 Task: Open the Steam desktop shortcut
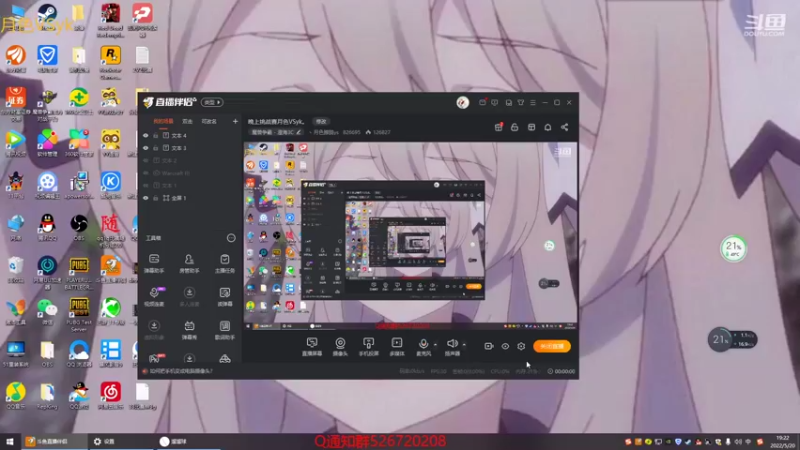[47, 17]
